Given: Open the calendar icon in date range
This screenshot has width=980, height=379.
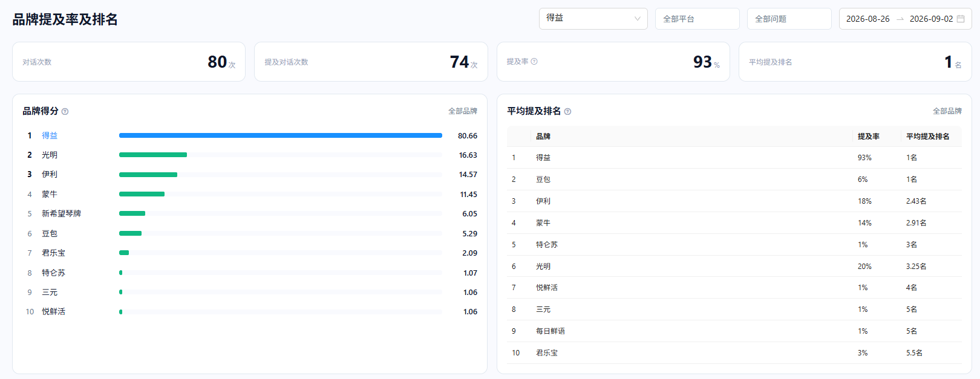Looking at the screenshot, I should point(961,19).
